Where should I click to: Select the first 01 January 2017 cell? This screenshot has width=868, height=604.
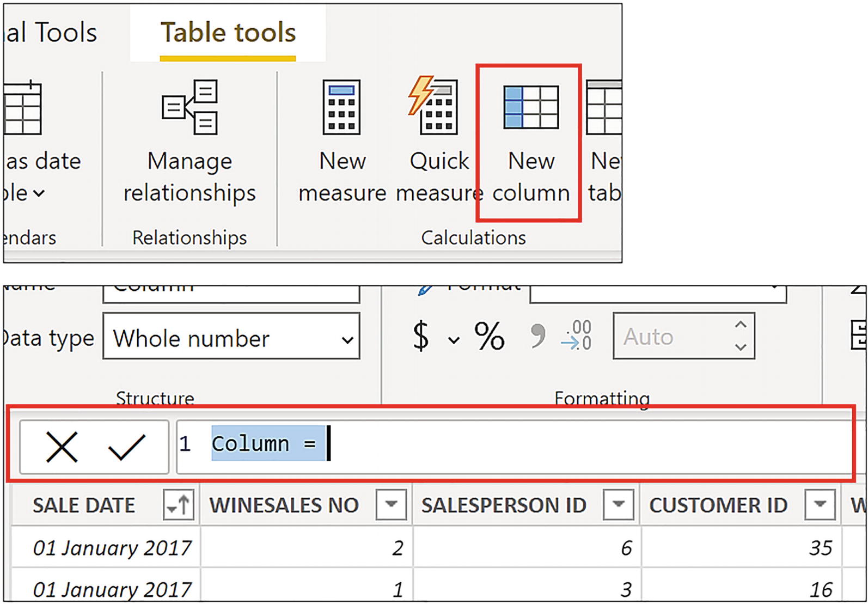pos(112,547)
